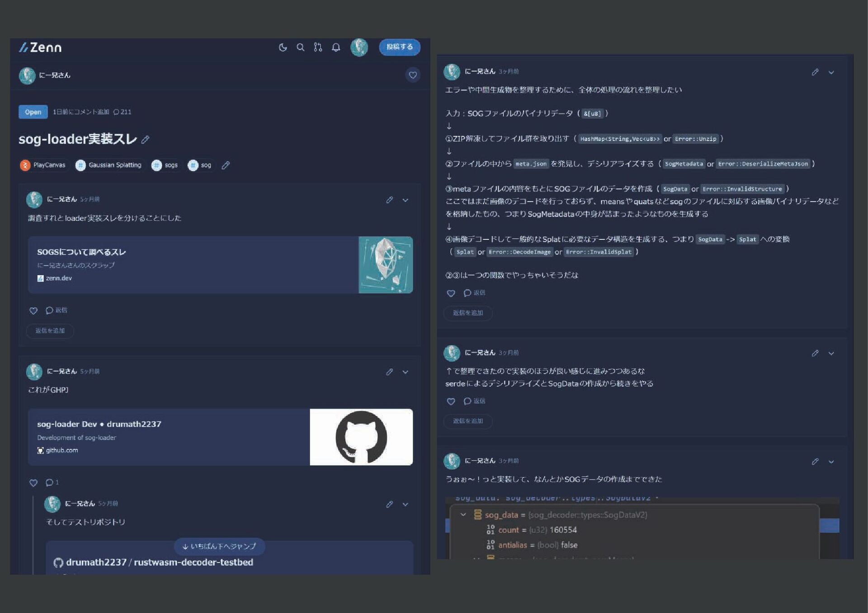Like the scrap with heart button
The image size is (868, 613).
pos(412,75)
